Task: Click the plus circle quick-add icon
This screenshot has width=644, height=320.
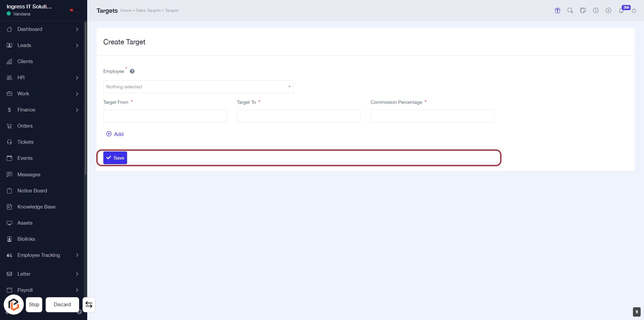Action: point(608,10)
